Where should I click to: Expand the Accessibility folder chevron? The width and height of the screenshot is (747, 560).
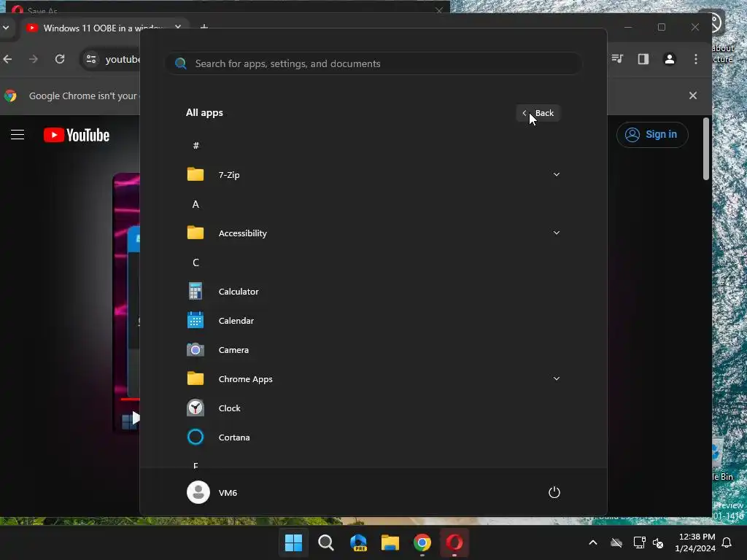[556, 233]
